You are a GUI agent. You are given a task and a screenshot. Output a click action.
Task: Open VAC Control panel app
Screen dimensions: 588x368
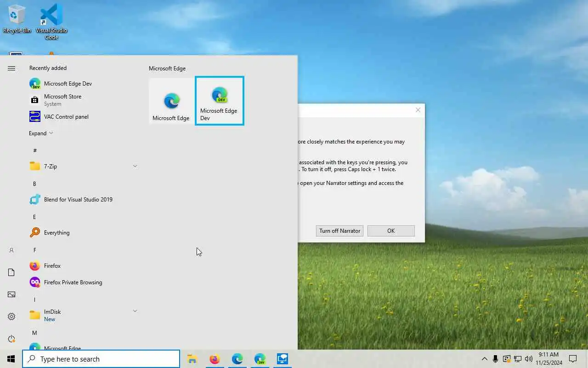(83, 117)
